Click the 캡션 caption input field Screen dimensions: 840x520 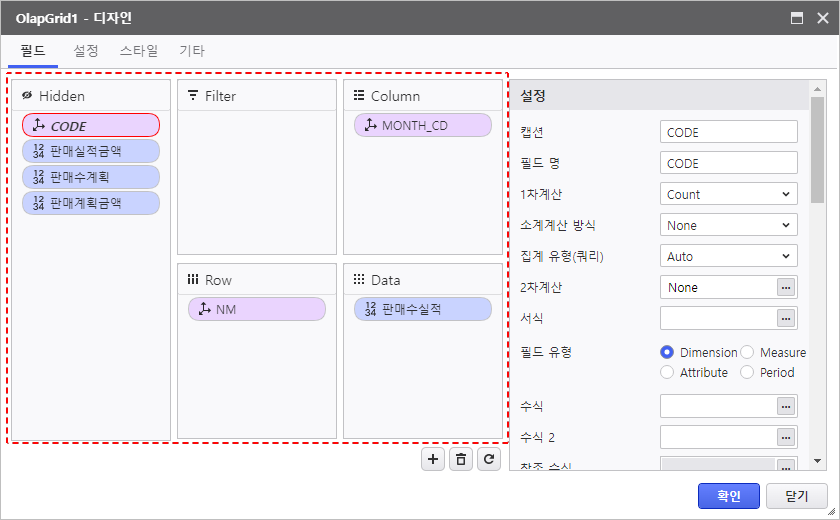729,132
